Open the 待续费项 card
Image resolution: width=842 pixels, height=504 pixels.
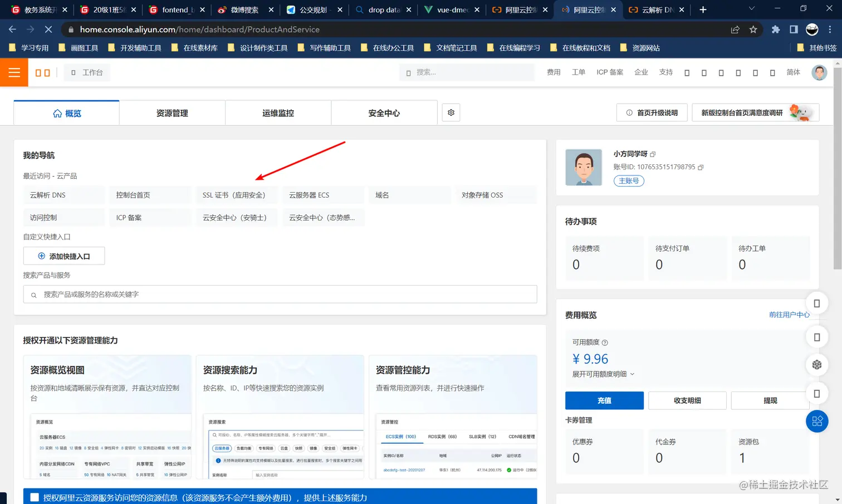tap(604, 258)
